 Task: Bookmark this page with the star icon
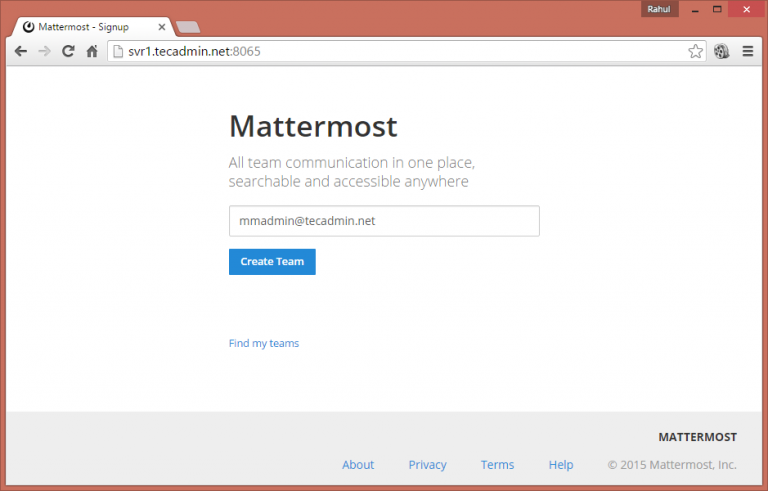[x=695, y=52]
